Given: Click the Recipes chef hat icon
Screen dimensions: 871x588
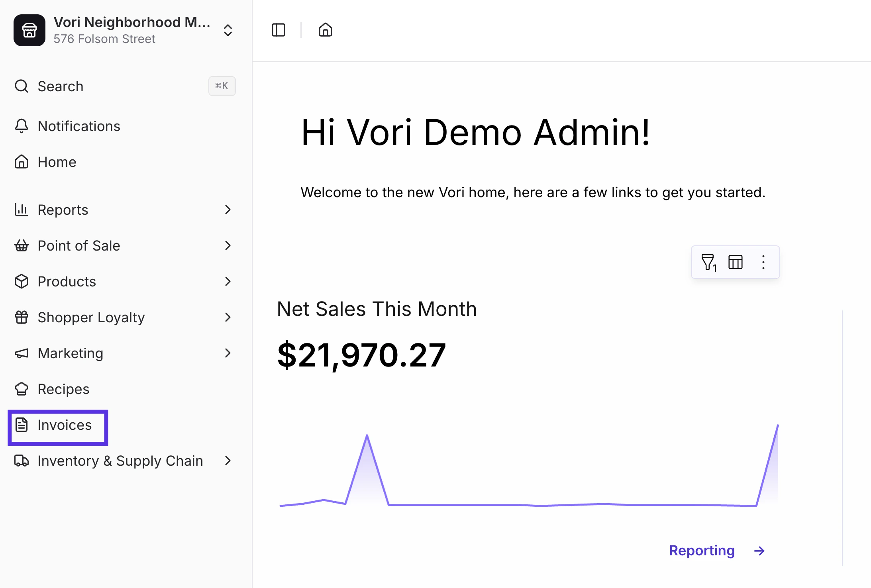Looking at the screenshot, I should pyautogui.click(x=22, y=389).
